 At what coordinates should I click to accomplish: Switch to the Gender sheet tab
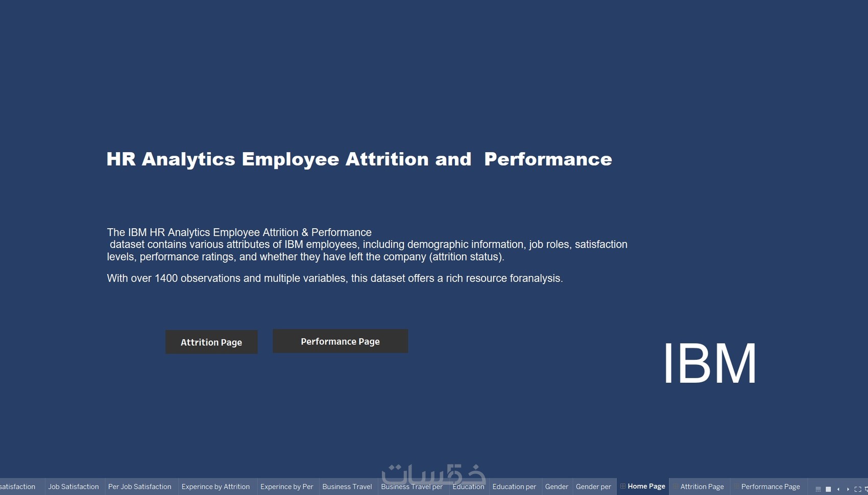pyautogui.click(x=557, y=487)
